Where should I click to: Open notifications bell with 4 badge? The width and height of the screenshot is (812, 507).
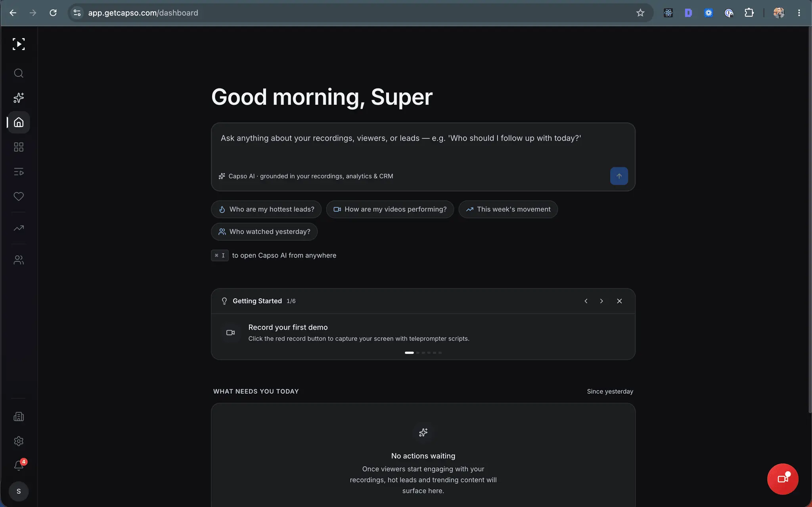click(x=19, y=465)
